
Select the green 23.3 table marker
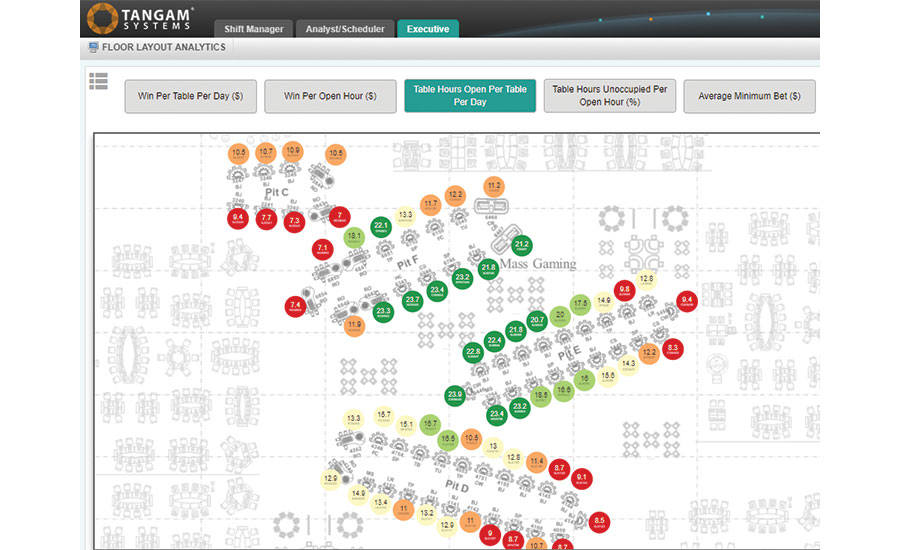click(383, 312)
